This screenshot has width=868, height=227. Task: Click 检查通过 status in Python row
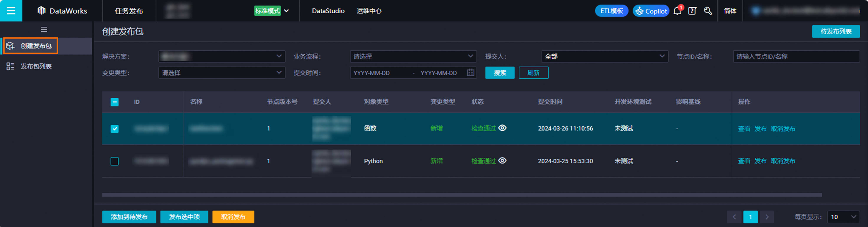[x=483, y=161]
